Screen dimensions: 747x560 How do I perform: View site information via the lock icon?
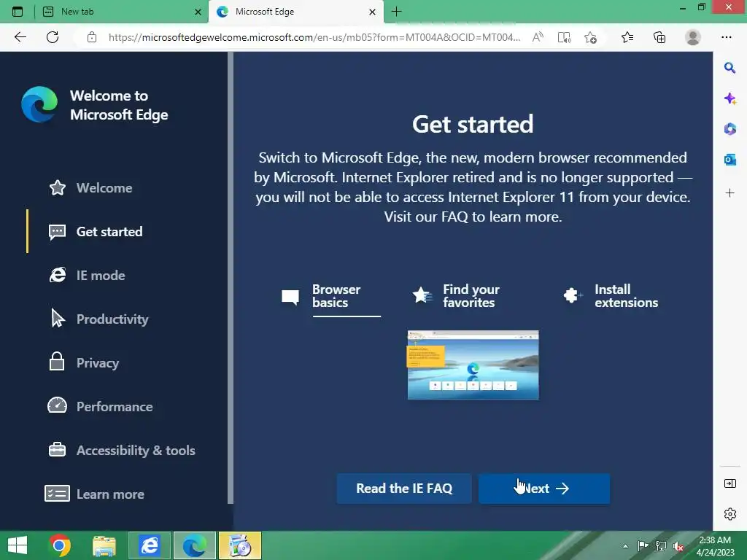tap(92, 37)
